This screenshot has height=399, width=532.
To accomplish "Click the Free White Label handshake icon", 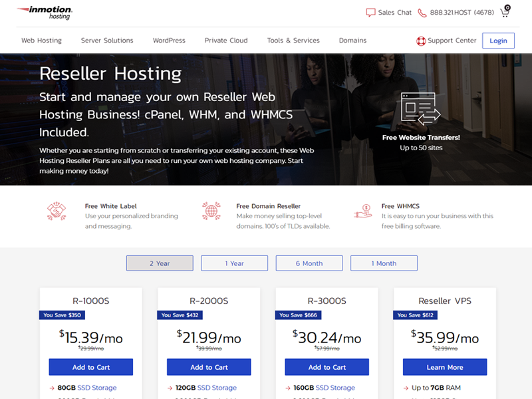I will 57,211.
